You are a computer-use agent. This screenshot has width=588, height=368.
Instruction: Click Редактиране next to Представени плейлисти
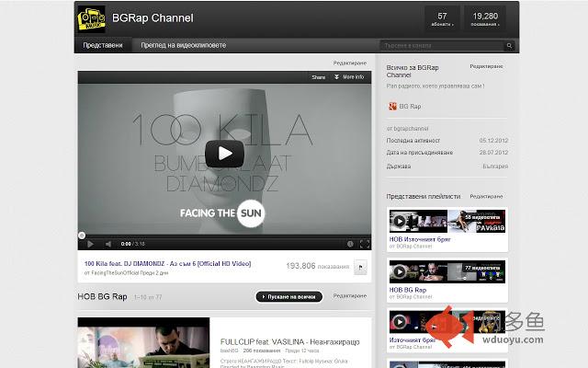[x=486, y=196]
